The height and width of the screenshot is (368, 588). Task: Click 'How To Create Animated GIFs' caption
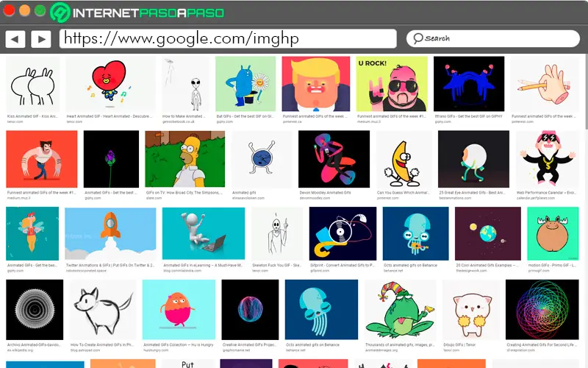point(102,344)
